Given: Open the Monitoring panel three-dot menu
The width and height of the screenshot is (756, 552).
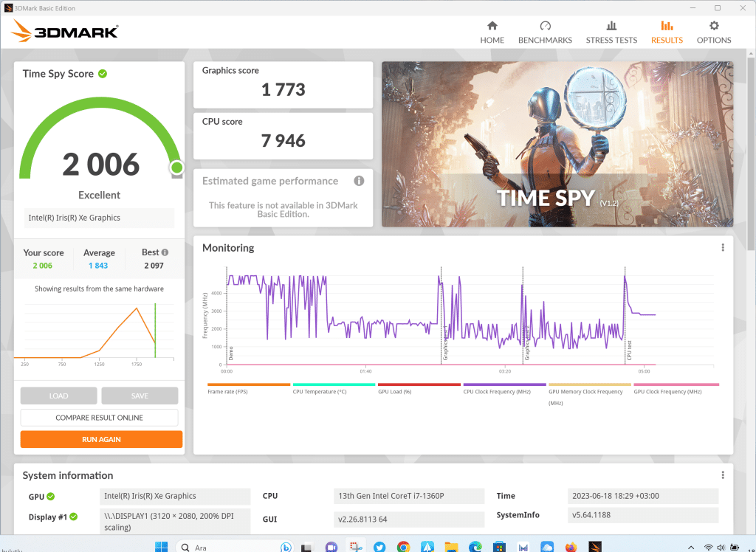Looking at the screenshot, I should [x=722, y=247].
